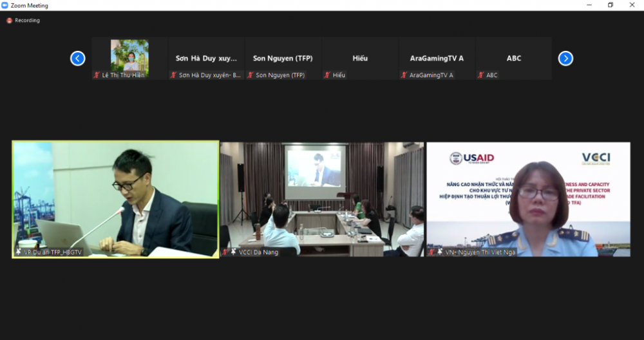644x340 pixels.
Task: Show previous participants with left arrow
Action: 77,59
